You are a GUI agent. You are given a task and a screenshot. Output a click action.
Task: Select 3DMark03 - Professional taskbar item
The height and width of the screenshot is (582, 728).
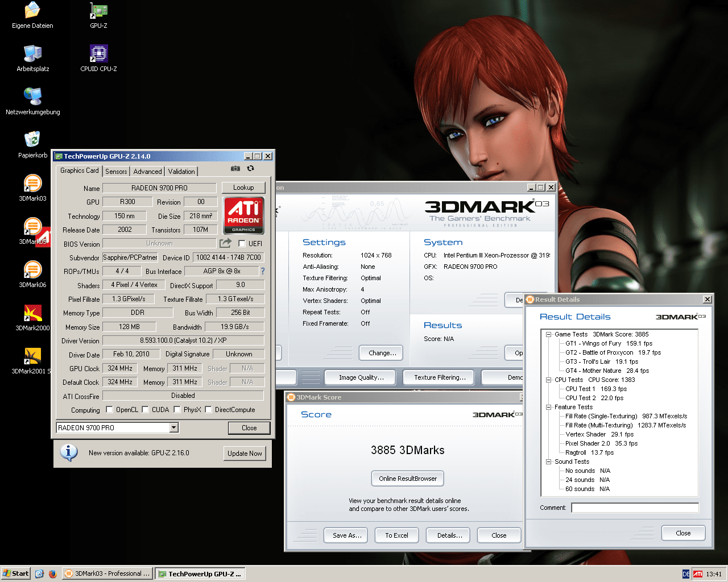point(107,574)
